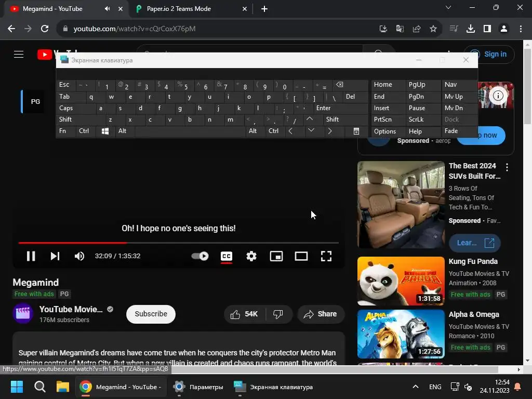Enable miniplayer mode
The width and height of the screenshot is (532, 399).
[276, 256]
